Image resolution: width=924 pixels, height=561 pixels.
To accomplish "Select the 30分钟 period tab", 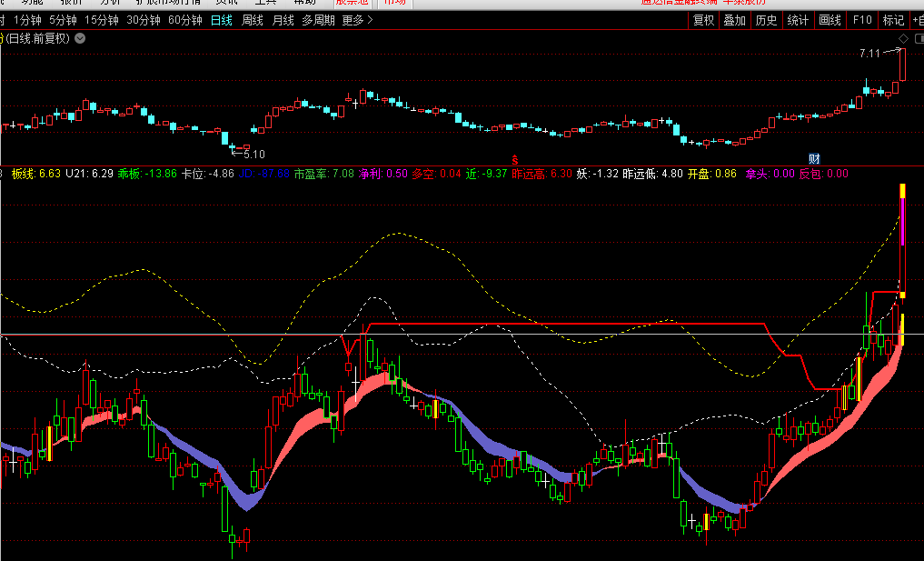I will click(144, 20).
